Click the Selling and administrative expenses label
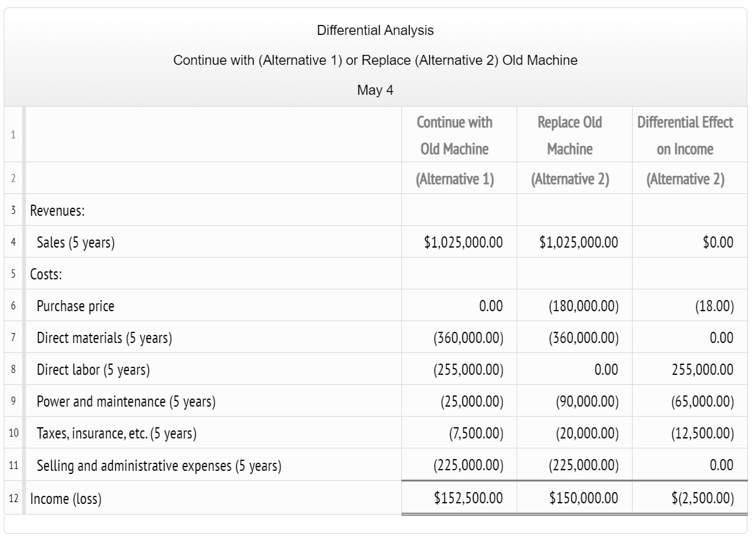The width and height of the screenshot is (756, 537). pyautogui.click(x=159, y=465)
